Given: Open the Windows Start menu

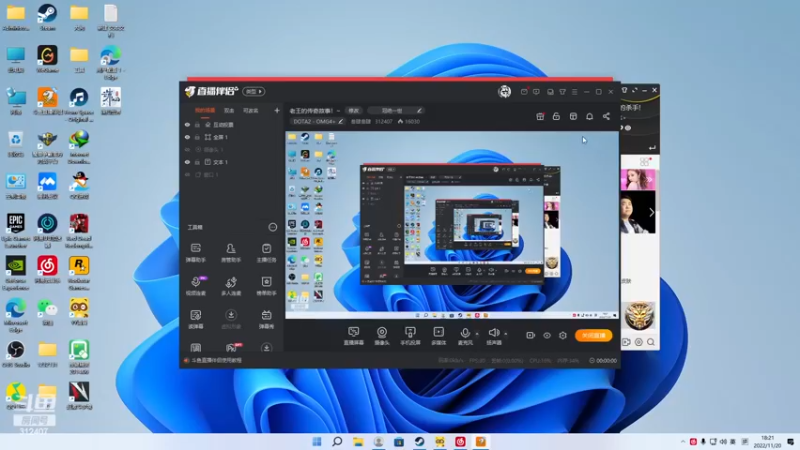Looking at the screenshot, I should [x=317, y=441].
